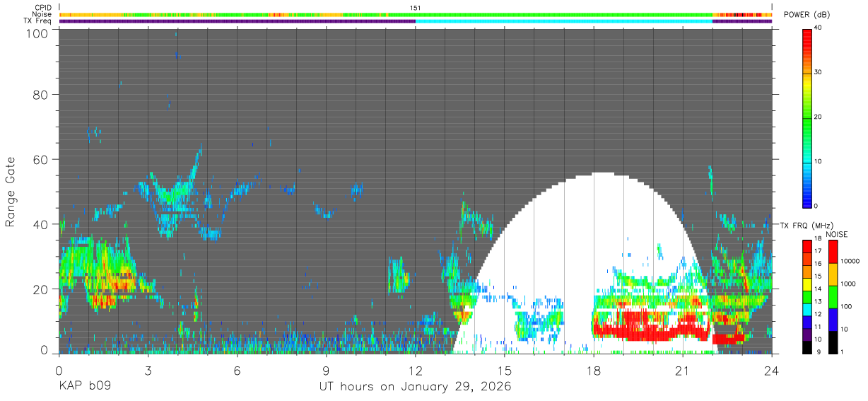Click the x-axis tick label 18
The height and width of the screenshot is (401, 868).
(x=594, y=371)
